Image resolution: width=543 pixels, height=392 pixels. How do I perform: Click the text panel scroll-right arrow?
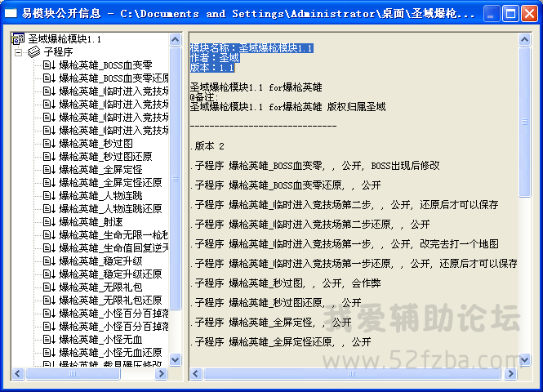click(510, 374)
